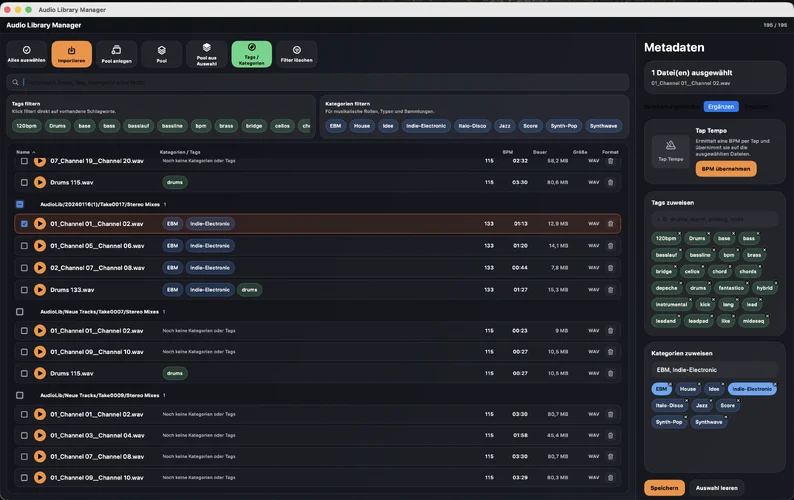The image size is (794, 500).
Task: Focus the search field with the magnifier
Action: point(317,82)
